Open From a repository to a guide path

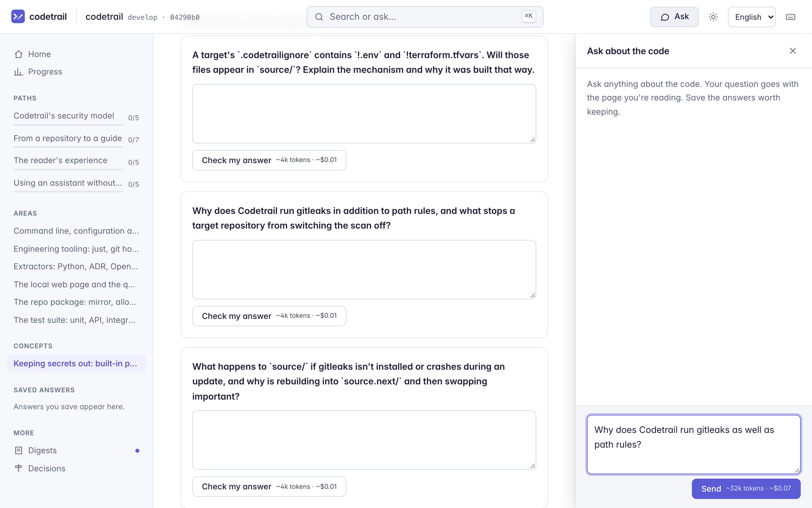pyautogui.click(x=67, y=138)
